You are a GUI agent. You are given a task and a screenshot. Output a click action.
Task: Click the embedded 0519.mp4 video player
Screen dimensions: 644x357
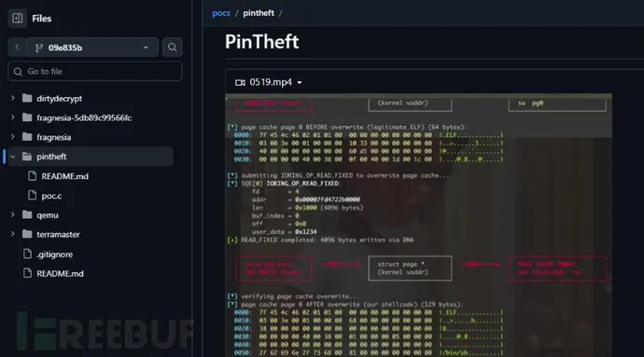[x=418, y=226]
